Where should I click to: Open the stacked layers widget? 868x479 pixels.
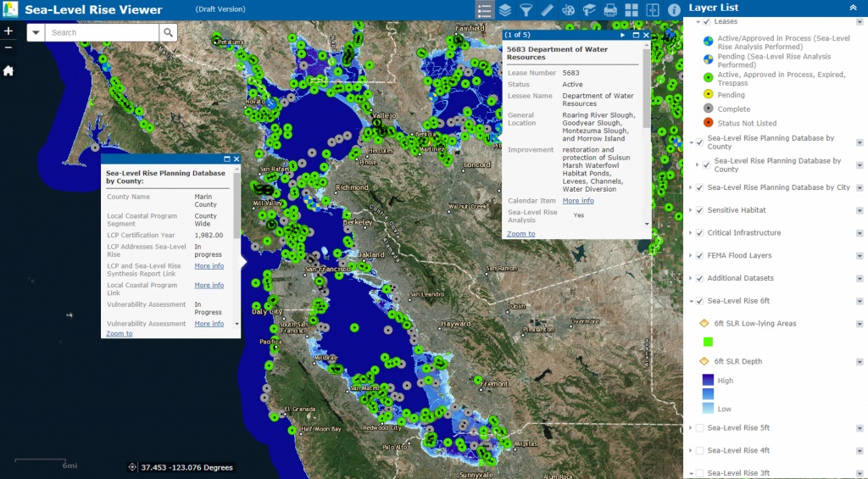tap(505, 10)
